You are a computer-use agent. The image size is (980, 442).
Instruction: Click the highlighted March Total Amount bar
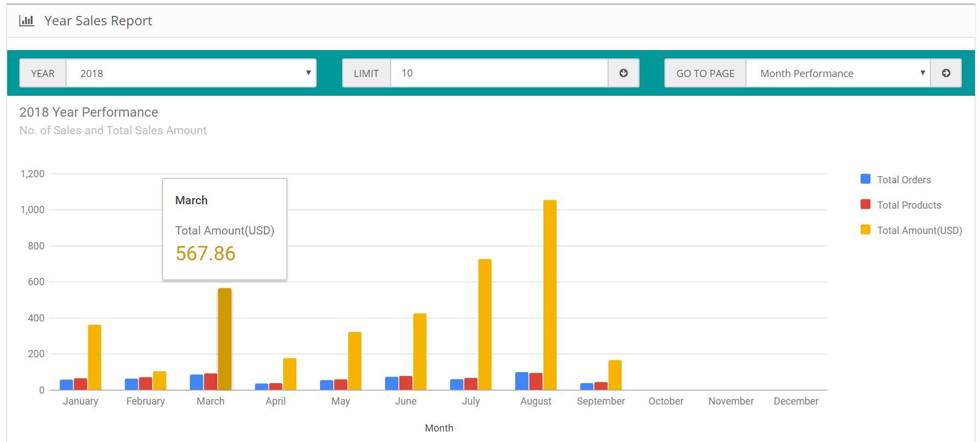pyautogui.click(x=225, y=339)
